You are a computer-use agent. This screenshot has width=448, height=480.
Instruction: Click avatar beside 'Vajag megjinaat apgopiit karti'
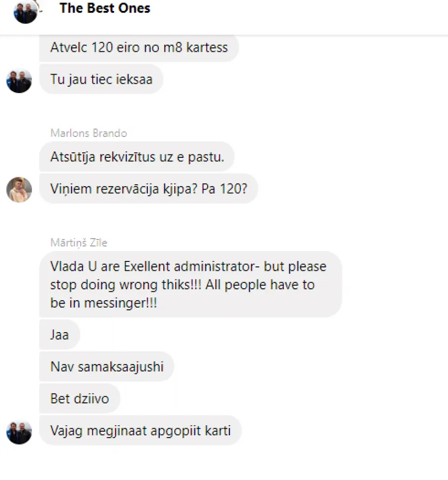point(19,432)
